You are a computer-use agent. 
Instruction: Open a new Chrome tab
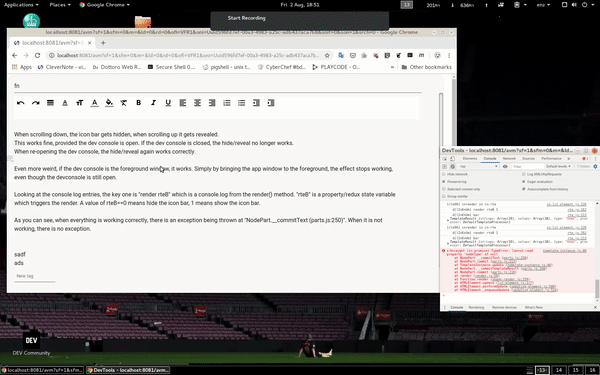(103, 43)
